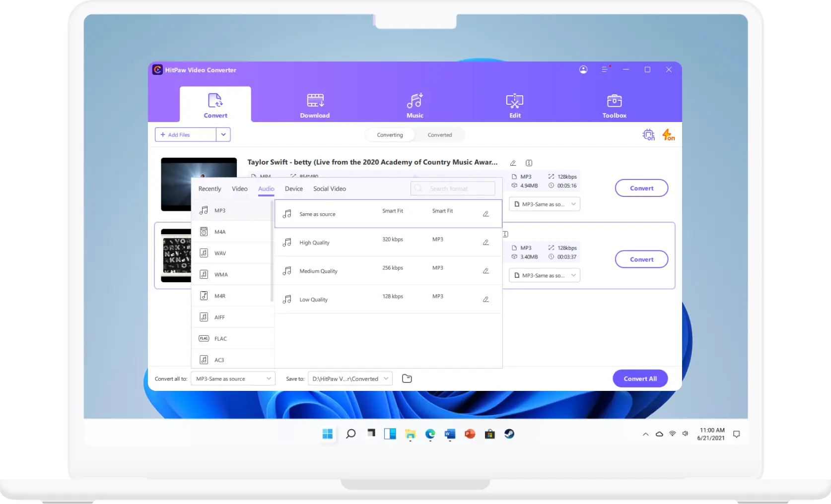831x504 pixels.
Task: Open Steam from the taskbar
Action: coord(509,434)
